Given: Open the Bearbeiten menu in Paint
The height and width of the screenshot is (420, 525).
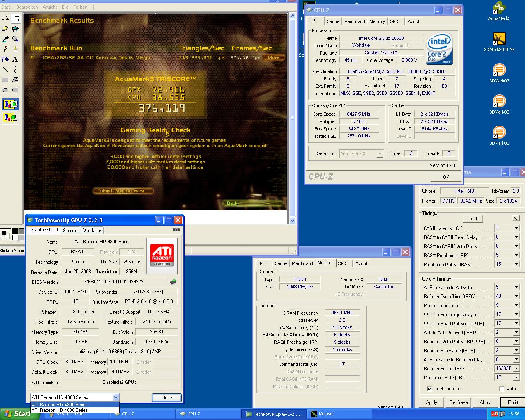Looking at the screenshot, I should (x=27, y=7).
